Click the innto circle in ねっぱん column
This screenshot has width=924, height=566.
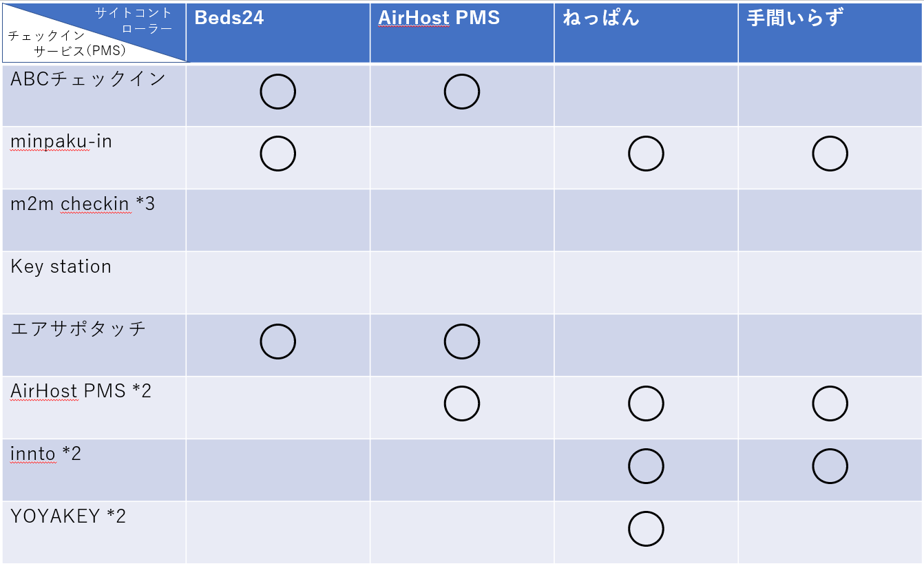646,467
